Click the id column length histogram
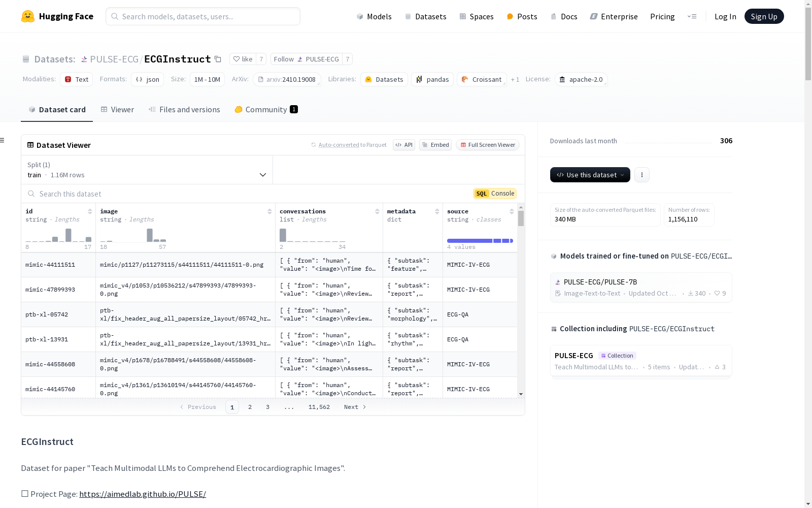This screenshot has width=812, height=508. tap(58, 235)
